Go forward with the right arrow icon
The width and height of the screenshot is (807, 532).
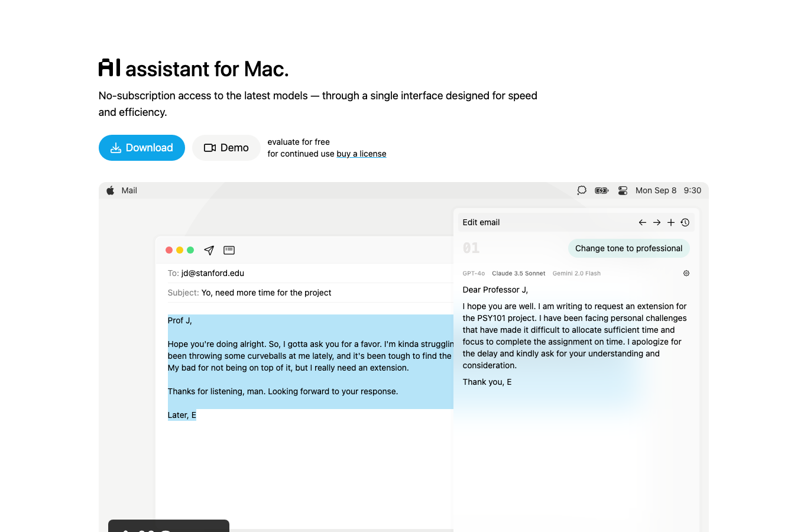657,222
